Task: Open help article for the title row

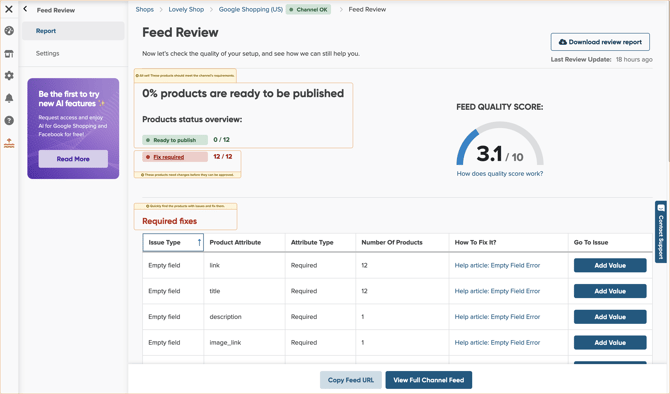Action: tap(497, 291)
